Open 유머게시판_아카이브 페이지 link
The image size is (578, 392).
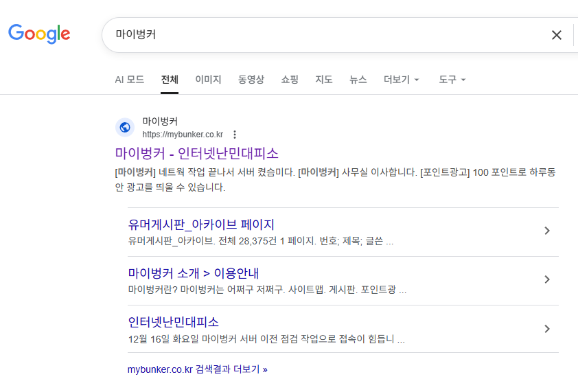tap(201, 224)
